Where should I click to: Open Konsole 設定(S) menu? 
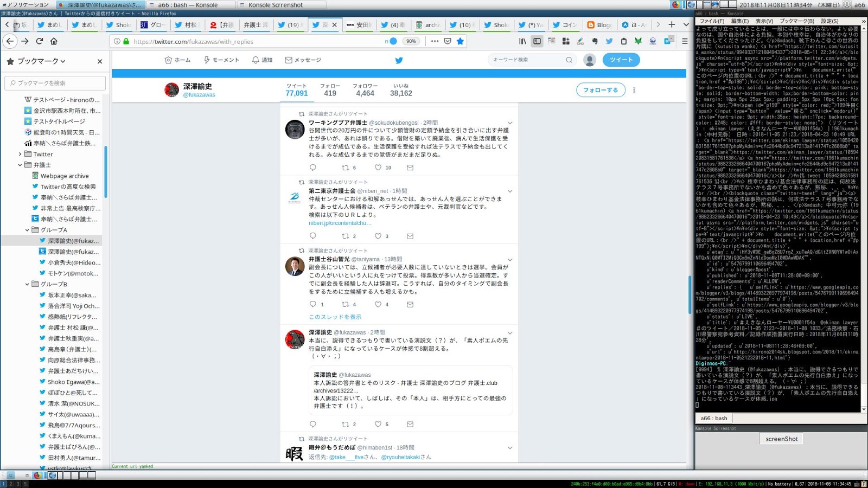click(829, 21)
